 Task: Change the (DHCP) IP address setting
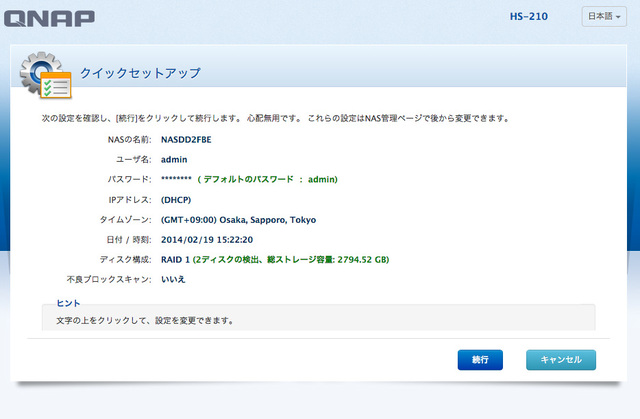pyautogui.click(x=177, y=199)
